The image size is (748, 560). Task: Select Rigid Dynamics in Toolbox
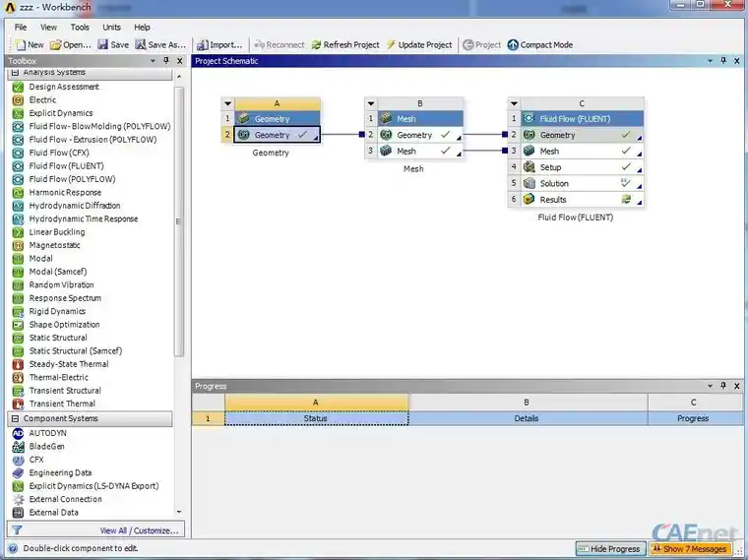coord(57,311)
